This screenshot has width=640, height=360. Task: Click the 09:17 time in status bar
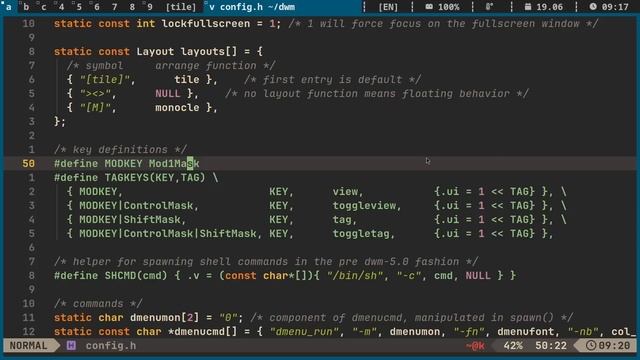pos(615,7)
